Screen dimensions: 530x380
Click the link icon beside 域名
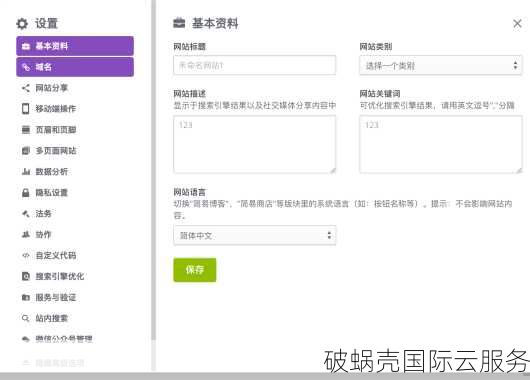click(x=26, y=67)
